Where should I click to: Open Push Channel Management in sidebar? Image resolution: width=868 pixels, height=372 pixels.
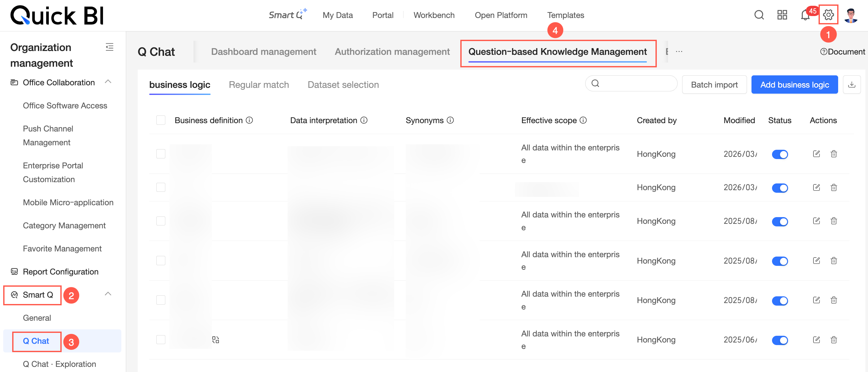48,136
